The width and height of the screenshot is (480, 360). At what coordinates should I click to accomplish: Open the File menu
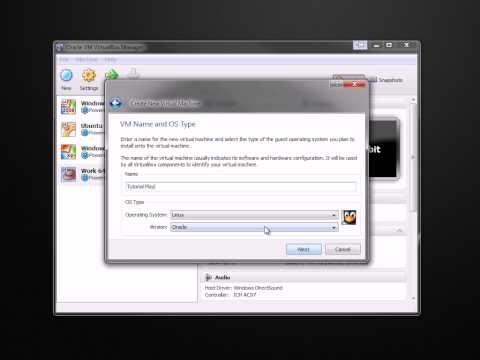(x=64, y=60)
